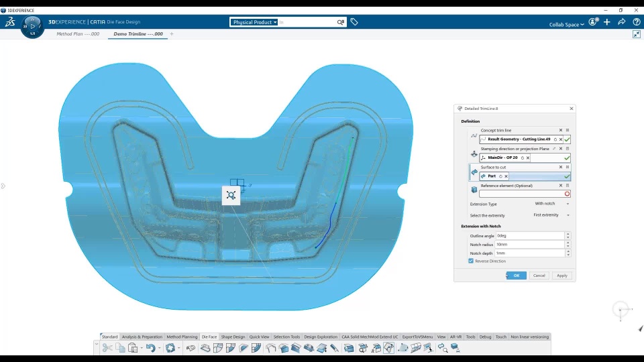Click the list icon beside Concept trim line header
644x362 pixels.
pyautogui.click(x=568, y=130)
